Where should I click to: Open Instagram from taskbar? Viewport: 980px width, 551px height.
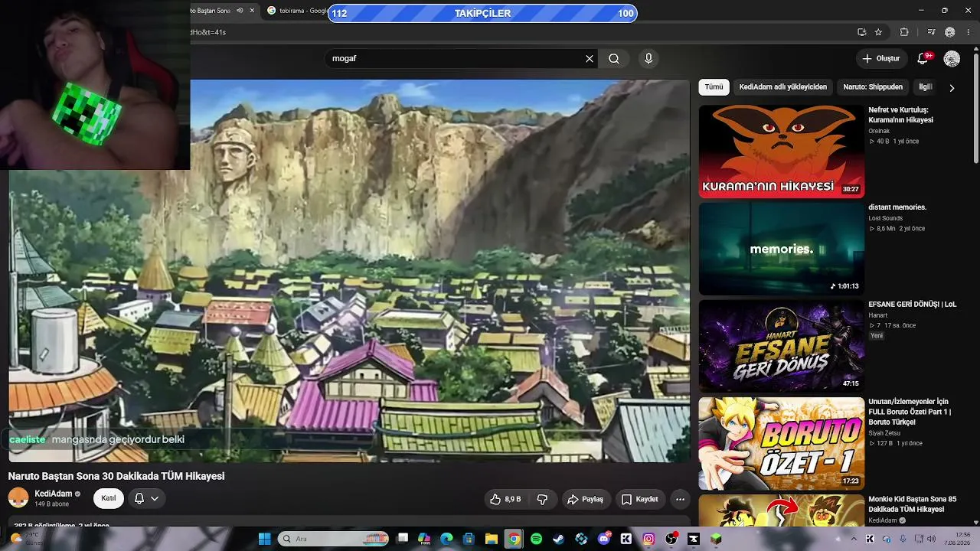[648, 539]
